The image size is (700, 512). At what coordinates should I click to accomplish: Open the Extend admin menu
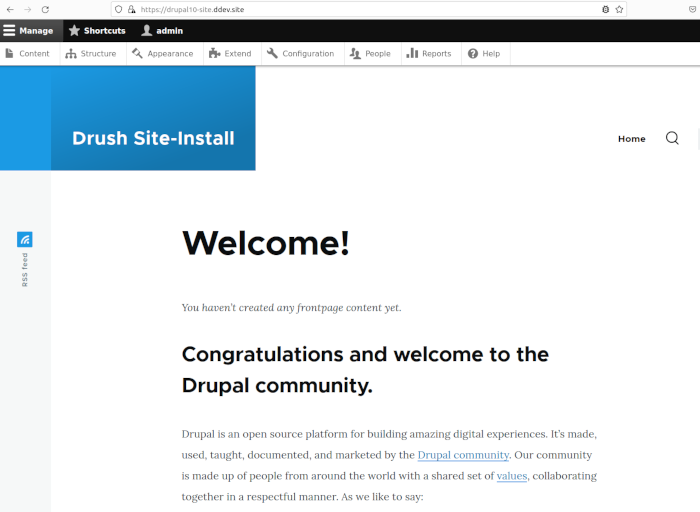coord(230,54)
